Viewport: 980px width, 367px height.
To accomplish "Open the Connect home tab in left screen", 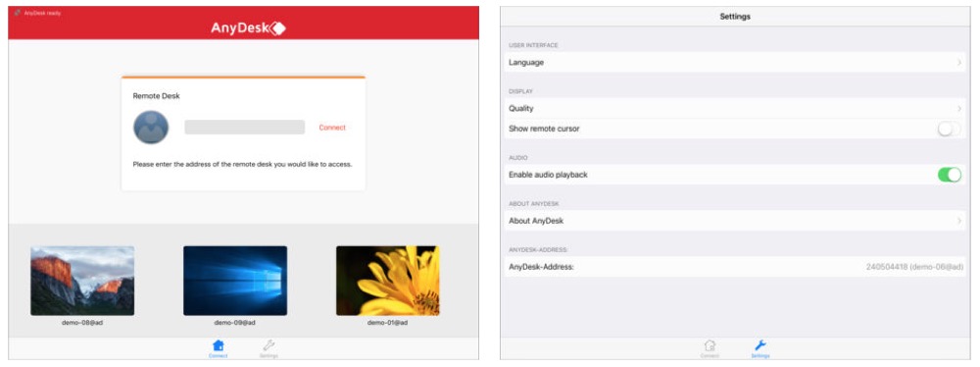I will click(x=219, y=348).
